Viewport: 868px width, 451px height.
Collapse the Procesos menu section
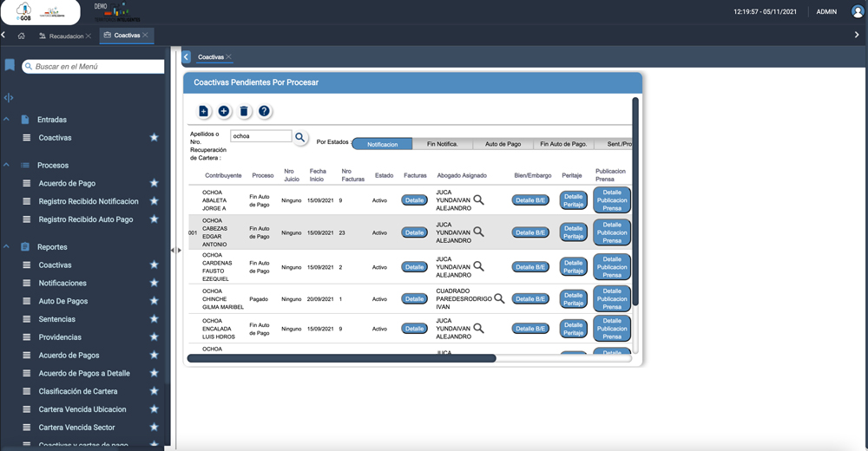[x=6, y=165]
